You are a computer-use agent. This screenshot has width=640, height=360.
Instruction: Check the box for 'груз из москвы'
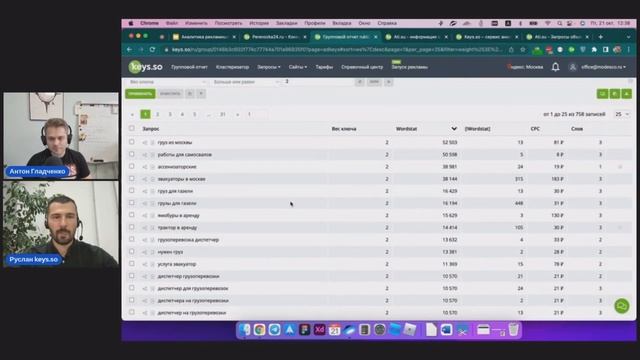click(131, 142)
